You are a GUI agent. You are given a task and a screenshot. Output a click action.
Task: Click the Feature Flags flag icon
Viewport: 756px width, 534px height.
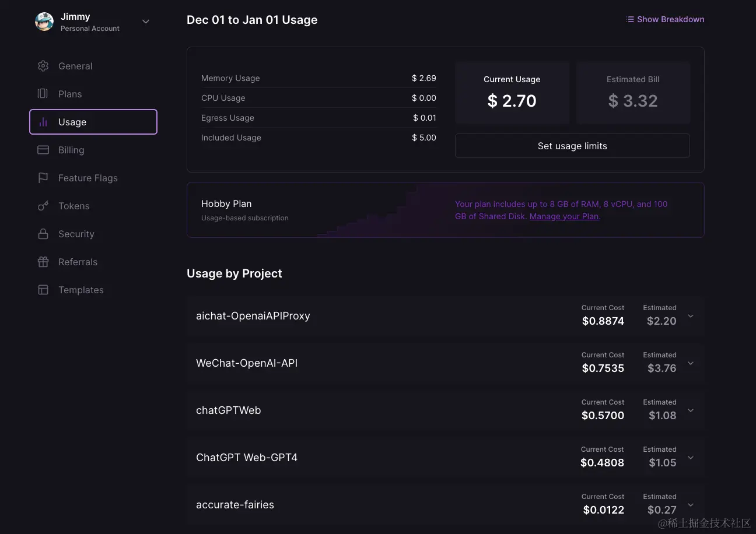[43, 178]
